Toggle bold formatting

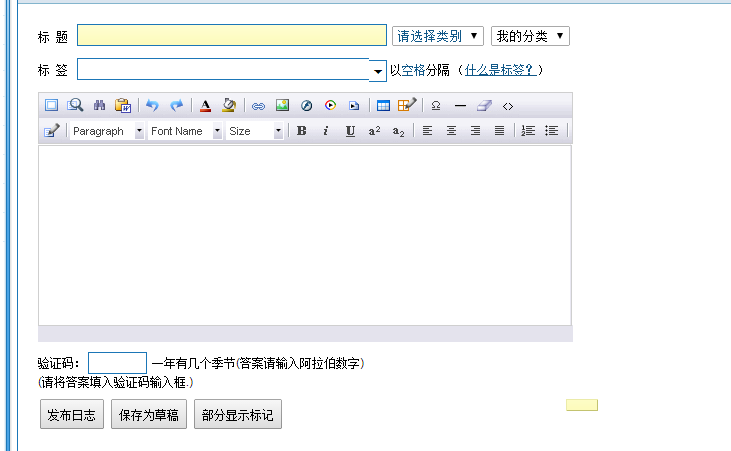pyautogui.click(x=302, y=131)
